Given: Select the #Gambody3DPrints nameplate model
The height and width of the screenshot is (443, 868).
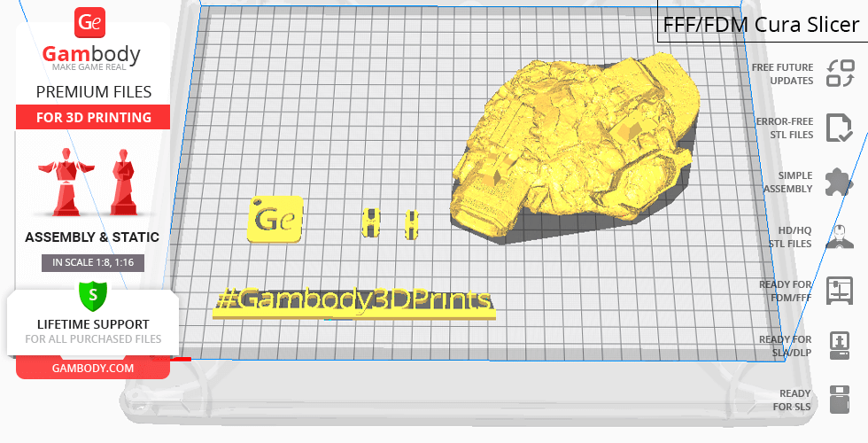Looking at the screenshot, I should tap(354, 301).
